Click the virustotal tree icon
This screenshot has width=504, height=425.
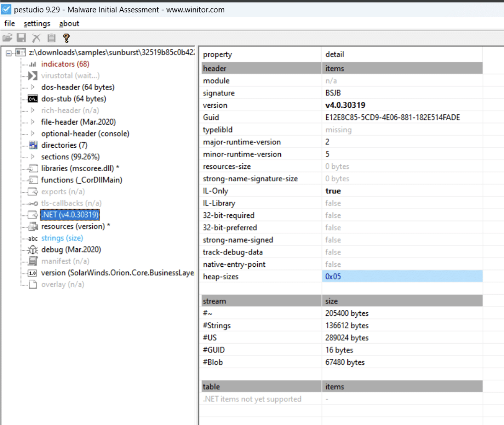[x=33, y=76]
